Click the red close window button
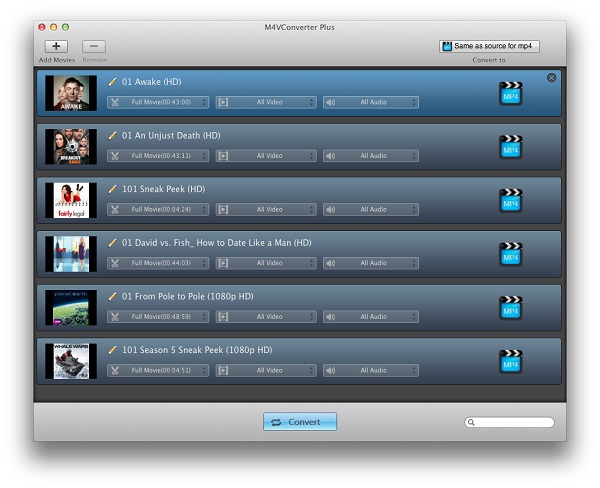 (42, 27)
